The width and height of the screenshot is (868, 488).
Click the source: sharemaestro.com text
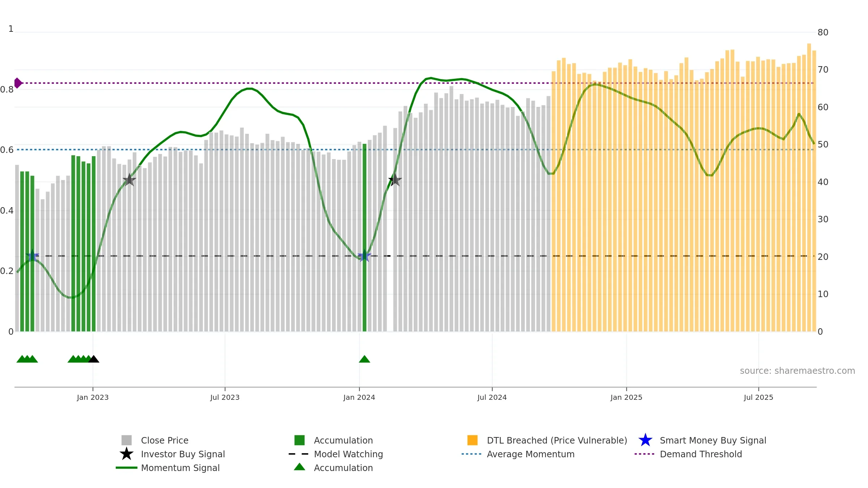pos(797,371)
